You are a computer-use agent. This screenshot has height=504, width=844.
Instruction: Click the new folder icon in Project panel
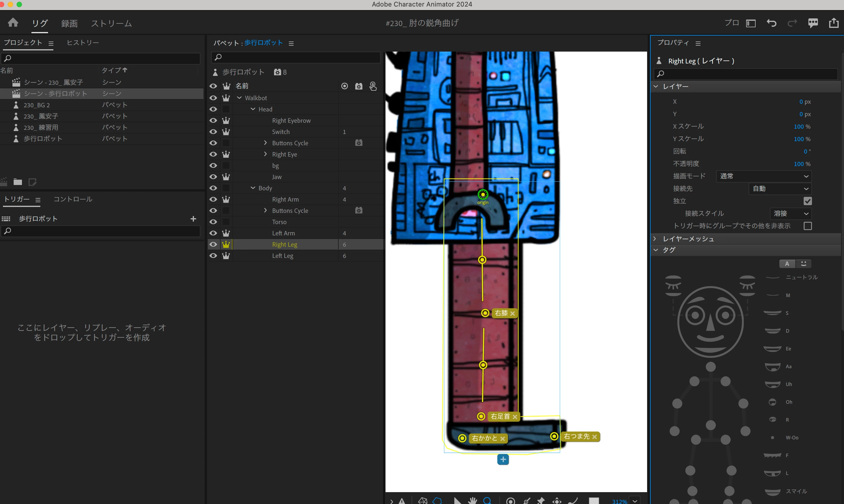coord(18,182)
